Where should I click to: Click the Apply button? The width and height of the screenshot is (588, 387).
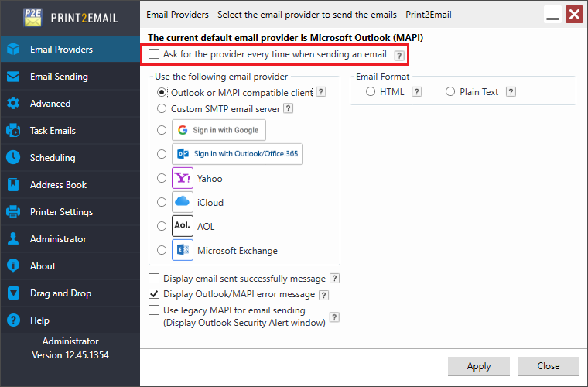(x=479, y=366)
